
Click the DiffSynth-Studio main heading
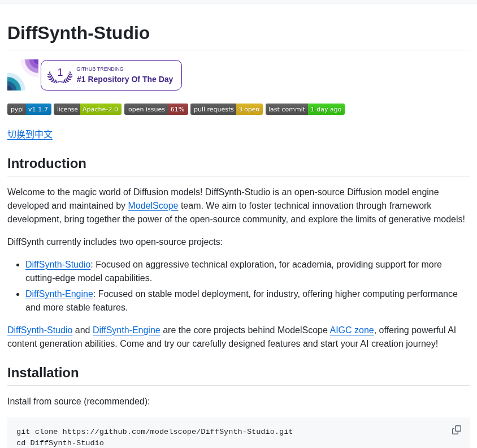click(x=79, y=33)
